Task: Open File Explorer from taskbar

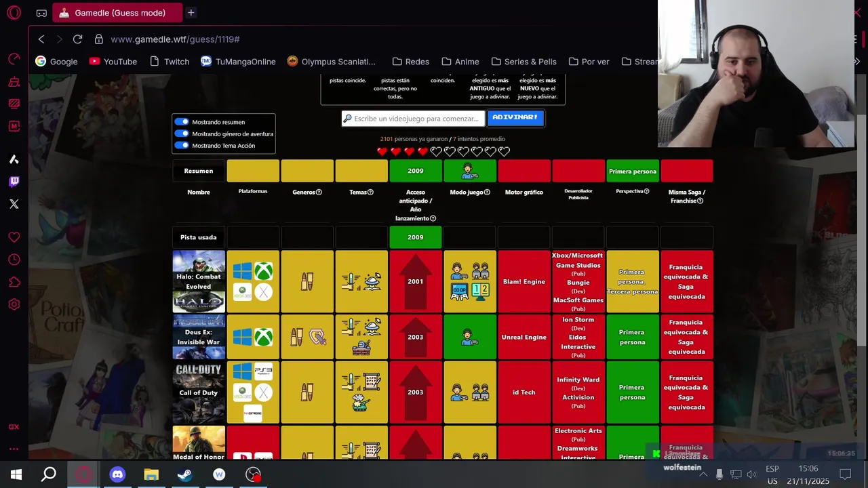Action: pos(151,474)
